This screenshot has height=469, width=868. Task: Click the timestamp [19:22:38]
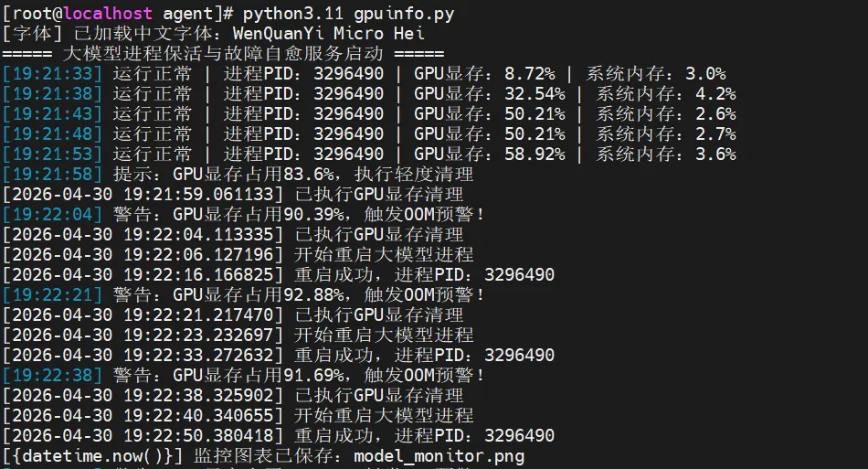coord(53,375)
